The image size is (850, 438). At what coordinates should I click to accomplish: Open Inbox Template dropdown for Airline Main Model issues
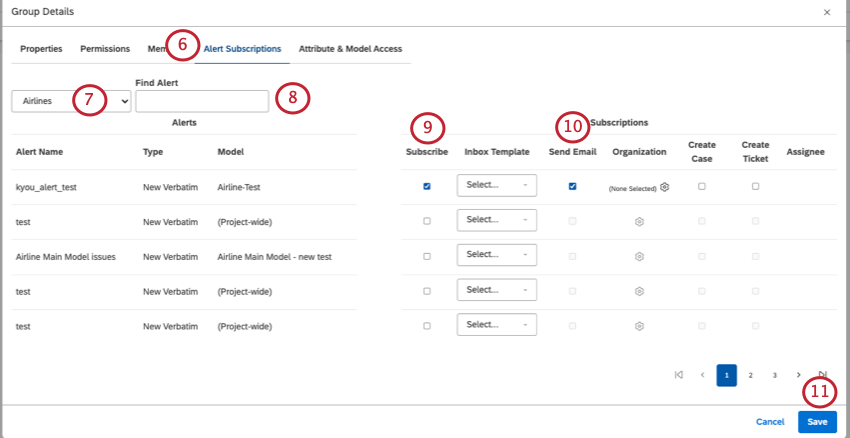496,256
